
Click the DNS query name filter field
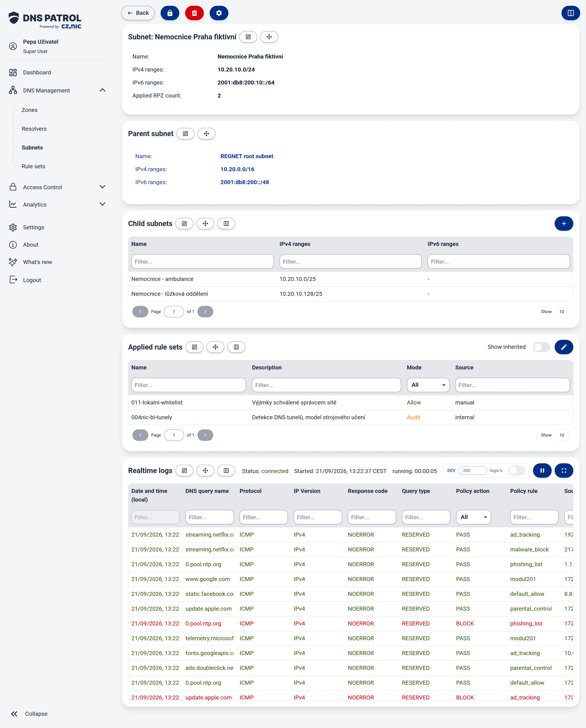point(209,517)
